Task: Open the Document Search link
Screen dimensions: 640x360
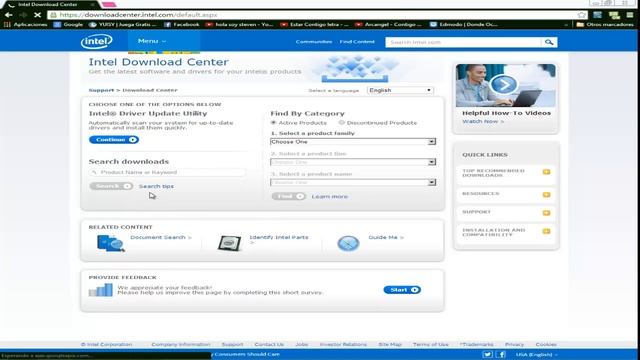Action: (161, 237)
